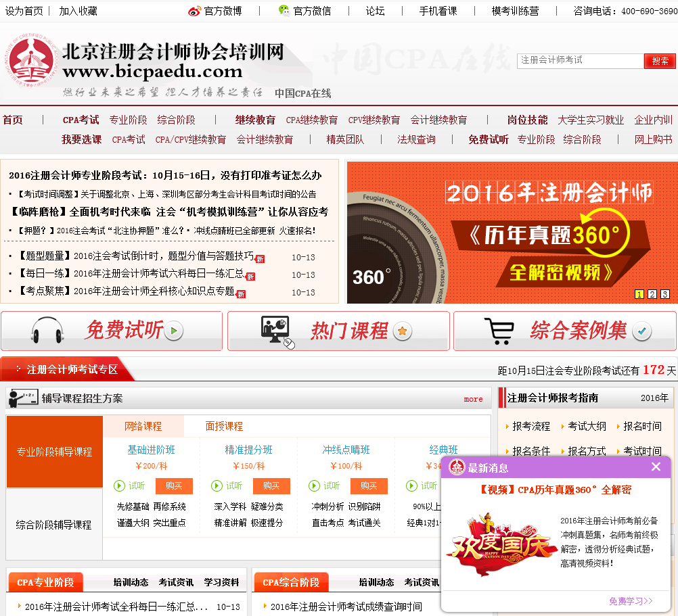Screen dimensions: 678x616
Task: Click the checkmark badge beside 综合案例集
Action: pos(641,331)
